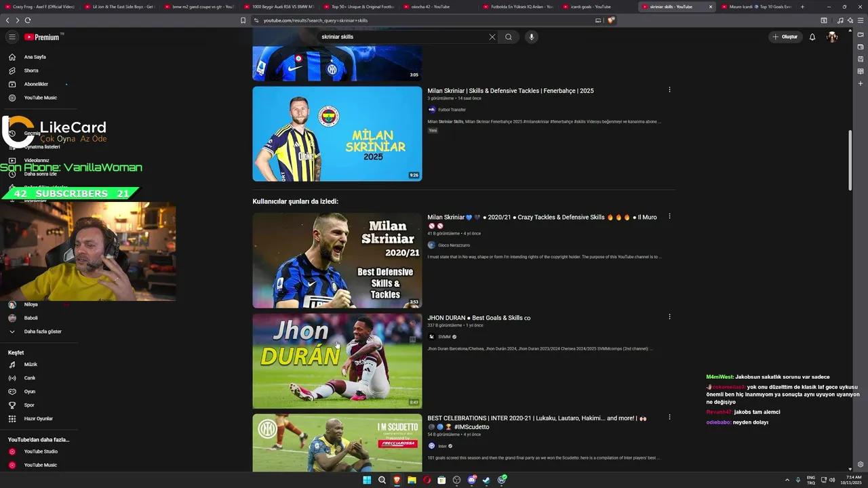The width and height of the screenshot is (868, 488).
Task: Open File Explorer from the taskbar
Action: pyautogui.click(x=412, y=480)
